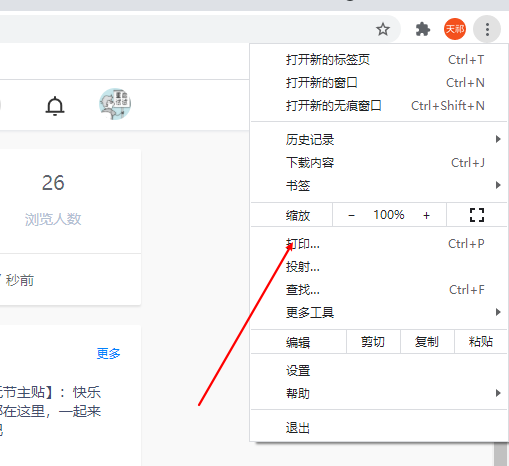Viewport: 509px width, 466px height.
Task: Click the 粘贴 button
Action: point(481,342)
